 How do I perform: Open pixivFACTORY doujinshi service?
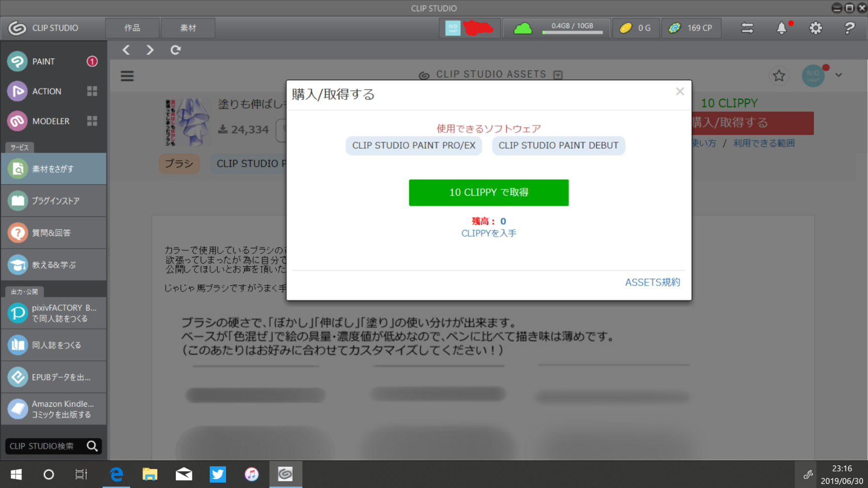pyautogui.click(x=54, y=313)
